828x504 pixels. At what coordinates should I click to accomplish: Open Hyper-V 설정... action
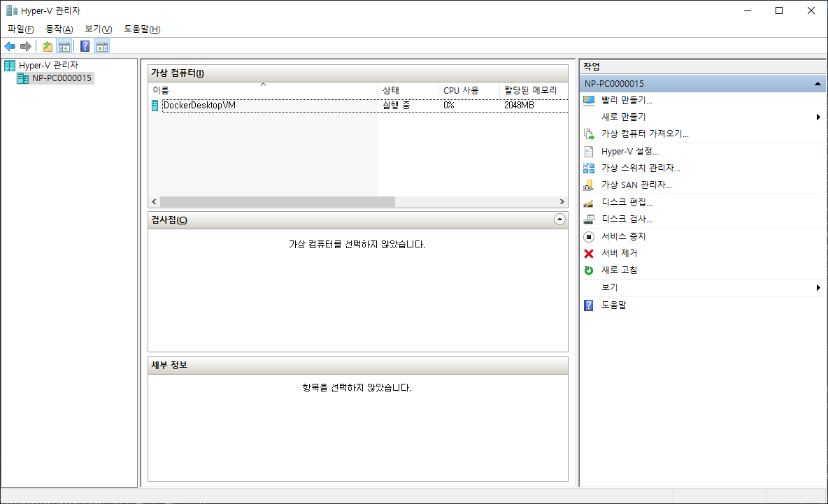tap(630, 152)
